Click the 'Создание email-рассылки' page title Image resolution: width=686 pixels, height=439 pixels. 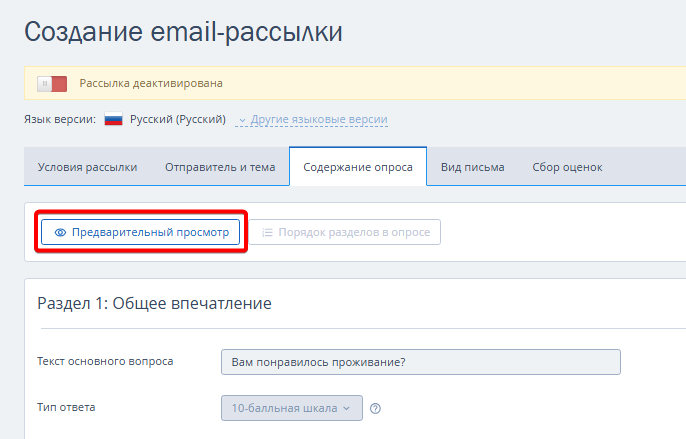pos(183,32)
